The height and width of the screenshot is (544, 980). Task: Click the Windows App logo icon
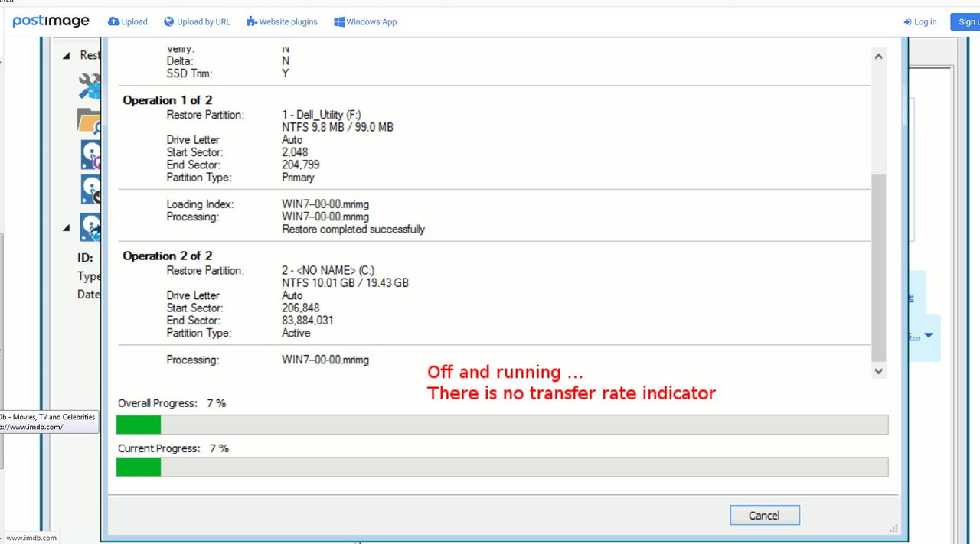click(x=339, y=21)
